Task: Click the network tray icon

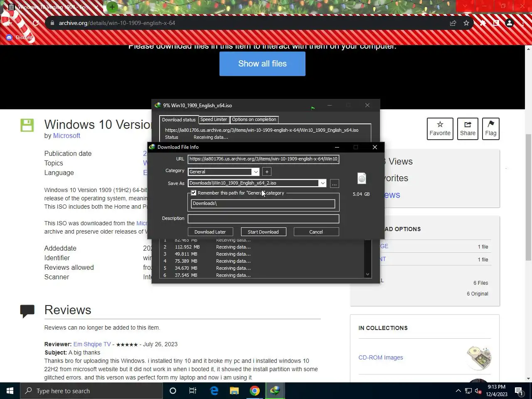Action: coord(468,391)
